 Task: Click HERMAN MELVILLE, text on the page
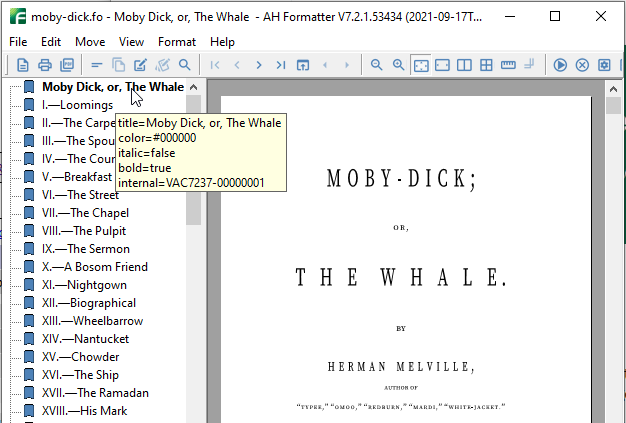point(401,367)
